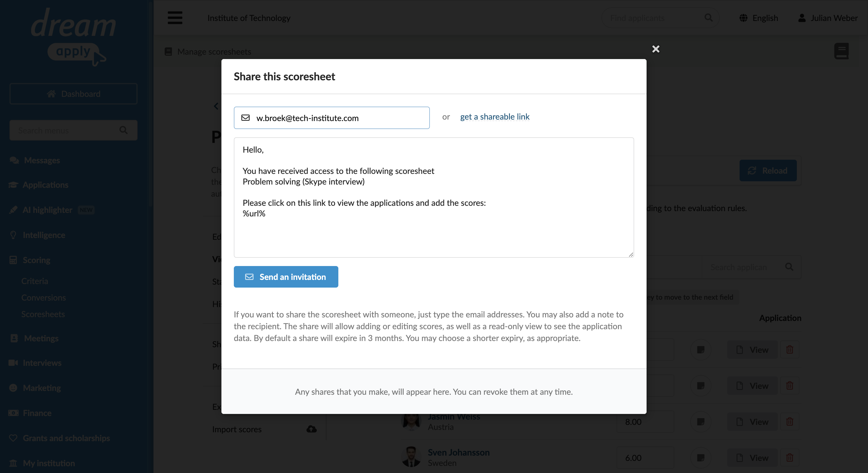Open Grants and scholarships in sidebar
The image size is (868, 473).
pos(66,438)
